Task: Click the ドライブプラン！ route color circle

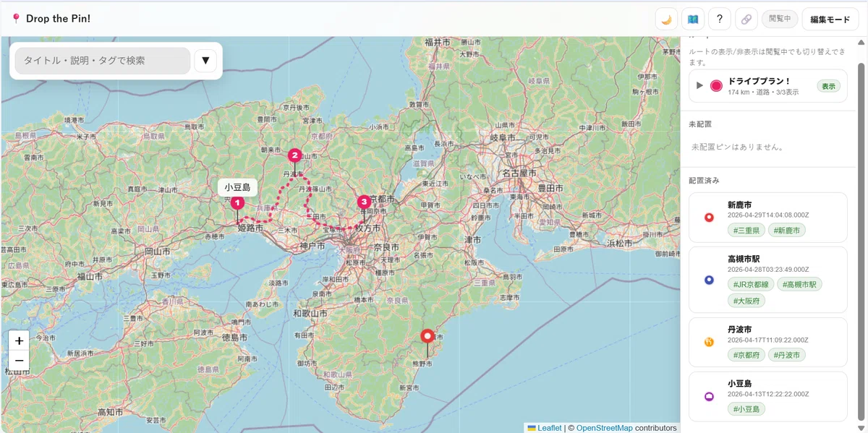Action: tap(716, 85)
